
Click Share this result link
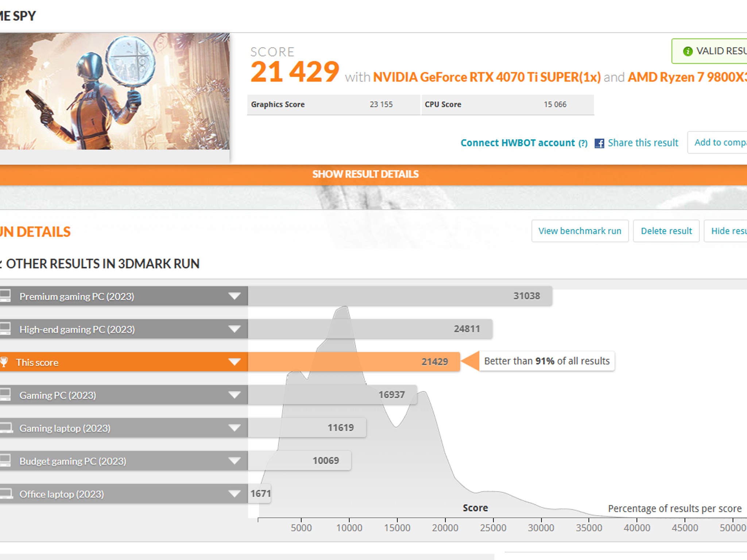click(643, 143)
